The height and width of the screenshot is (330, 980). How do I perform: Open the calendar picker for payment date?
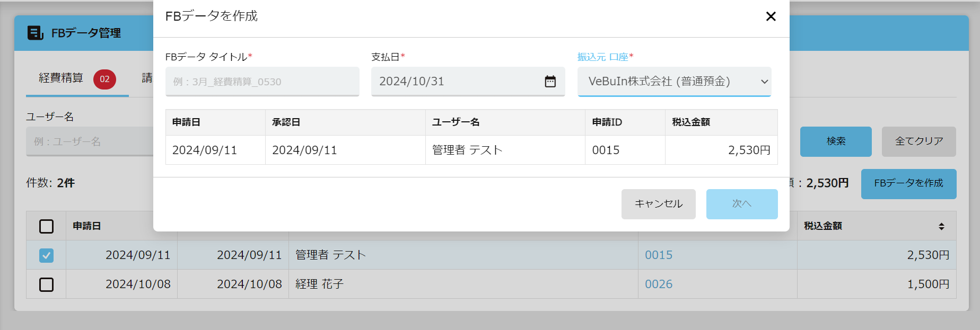pos(550,81)
